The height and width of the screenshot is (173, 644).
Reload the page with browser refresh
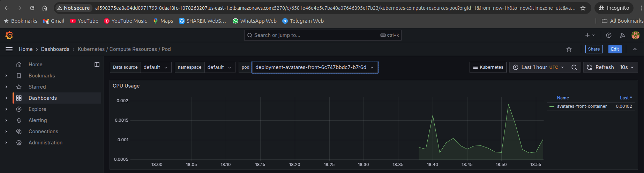coord(32,8)
